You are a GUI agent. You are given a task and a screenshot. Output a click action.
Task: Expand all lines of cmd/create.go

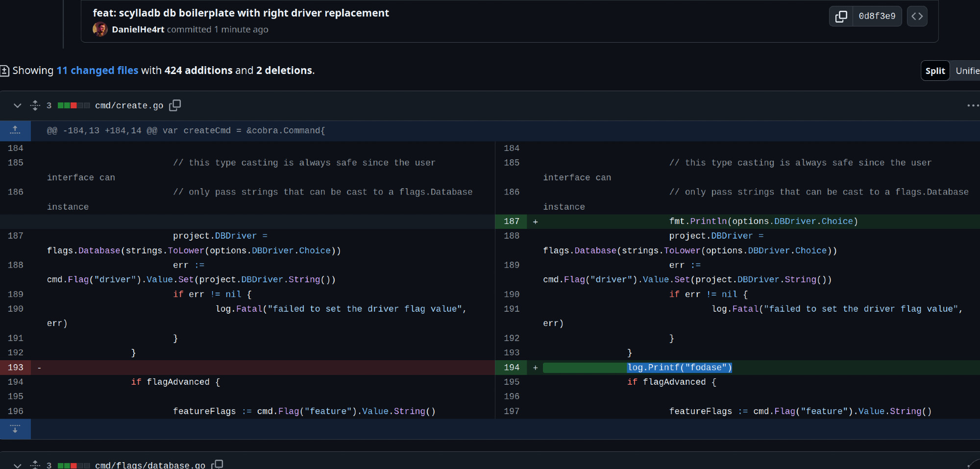(35, 105)
